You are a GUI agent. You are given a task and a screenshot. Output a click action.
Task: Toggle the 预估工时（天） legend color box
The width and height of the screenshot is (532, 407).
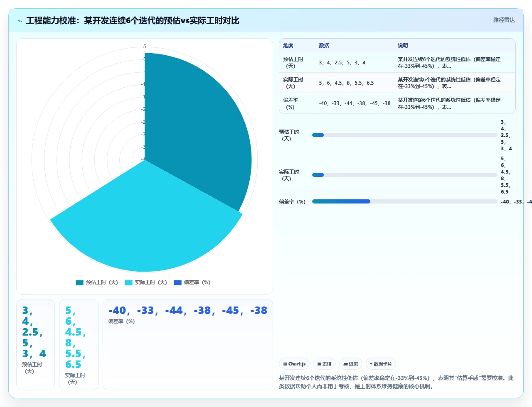79,282
